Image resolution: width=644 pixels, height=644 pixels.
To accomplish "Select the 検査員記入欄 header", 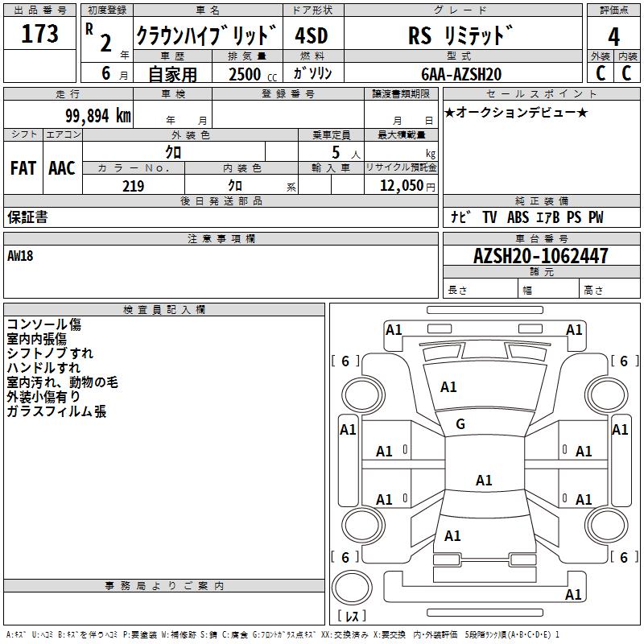I will (x=164, y=310).
